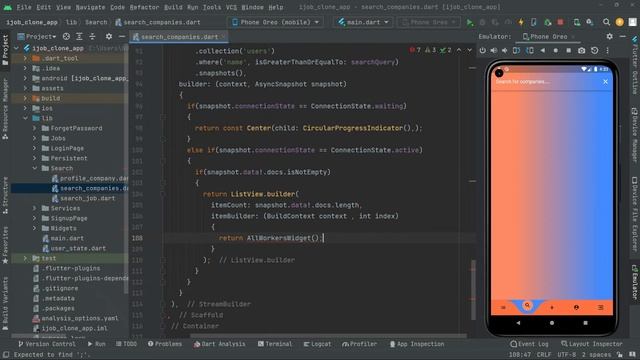Raise emulator volume icon
Screen dimensions: 640x360
click(494, 50)
